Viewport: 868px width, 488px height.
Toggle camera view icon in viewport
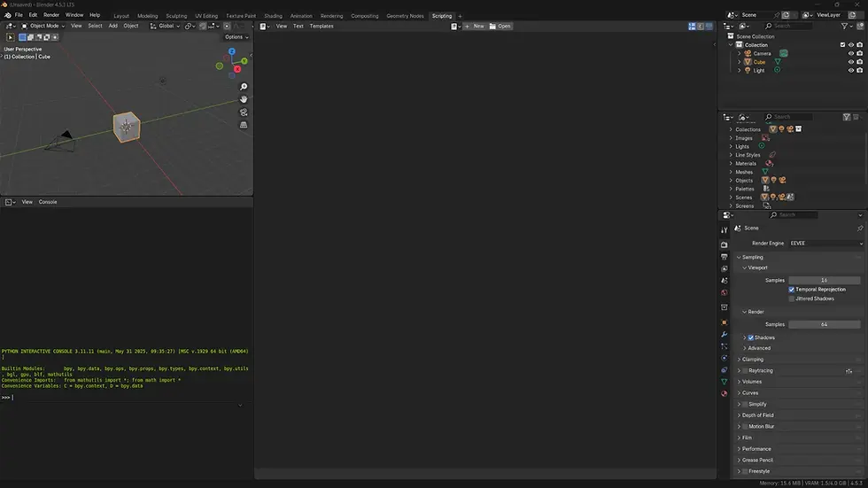[x=244, y=112]
